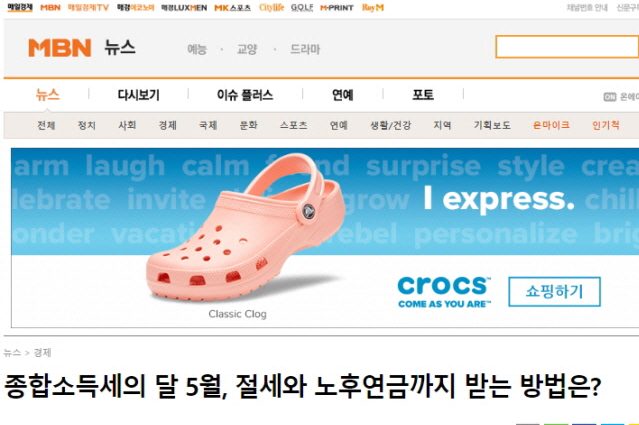Click the 쇼핑하기 button in Crocs ad
Viewport: 639px width, 425px height.
click(x=554, y=291)
